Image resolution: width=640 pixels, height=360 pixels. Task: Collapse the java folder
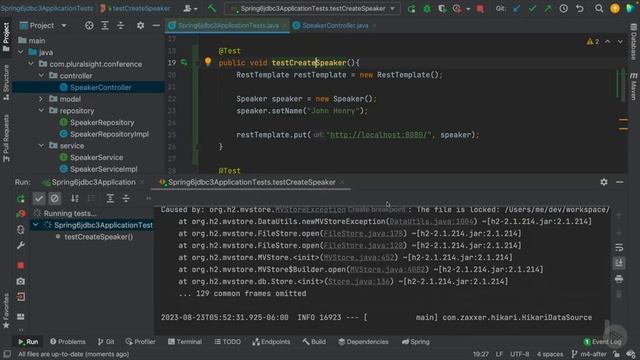[21, 52]
